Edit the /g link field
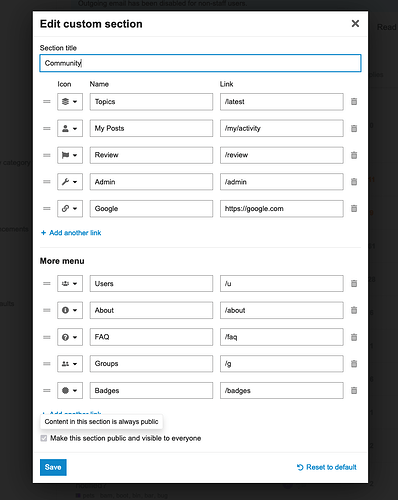 pos(282,364)
